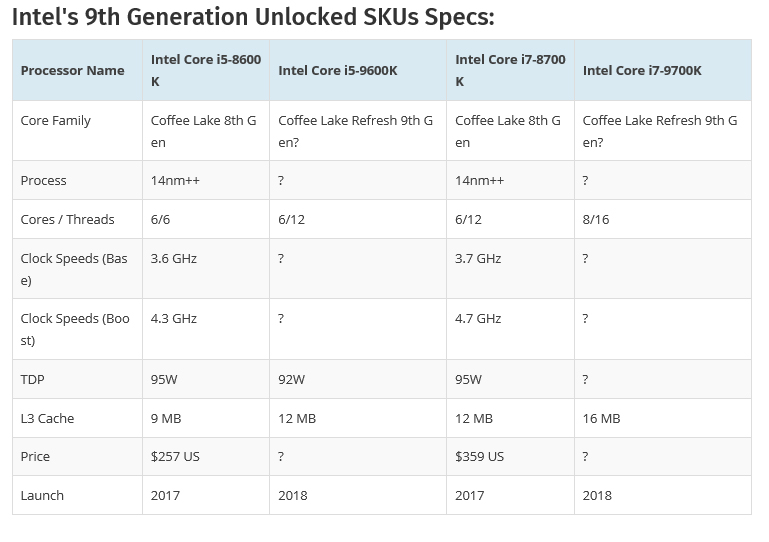The width and height of the screenshot is (769, 542).
Task: Click the "Intel's 9th Generation Unlocked SKUs Specs" heading
Action: (x=252, y=17)
